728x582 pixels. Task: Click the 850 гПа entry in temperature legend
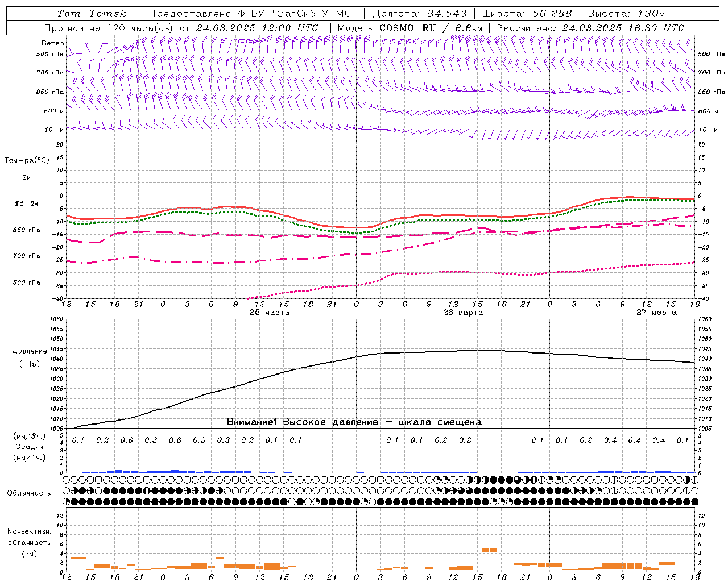coord(26,230)
